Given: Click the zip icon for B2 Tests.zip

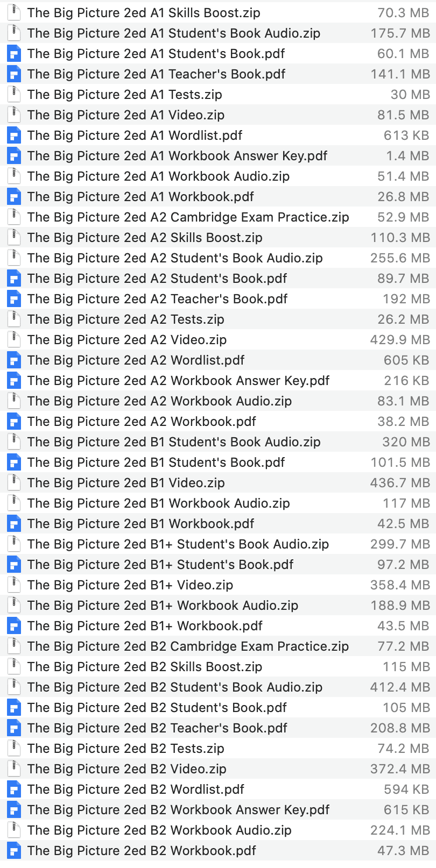Looking at the screenshot, I should [x=14, y=749].
